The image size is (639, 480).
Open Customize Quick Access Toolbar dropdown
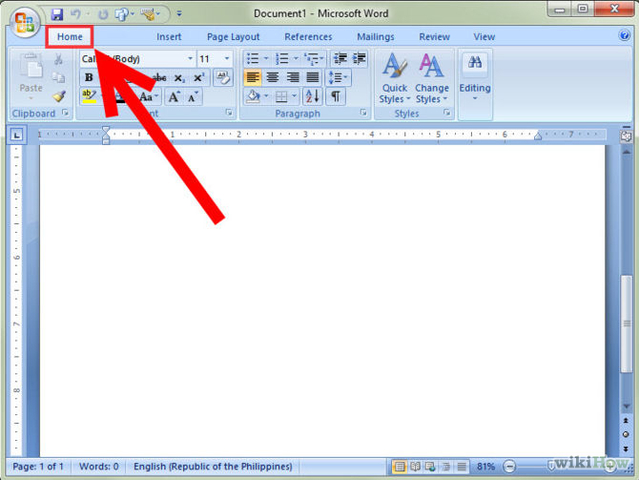[179, 14]
